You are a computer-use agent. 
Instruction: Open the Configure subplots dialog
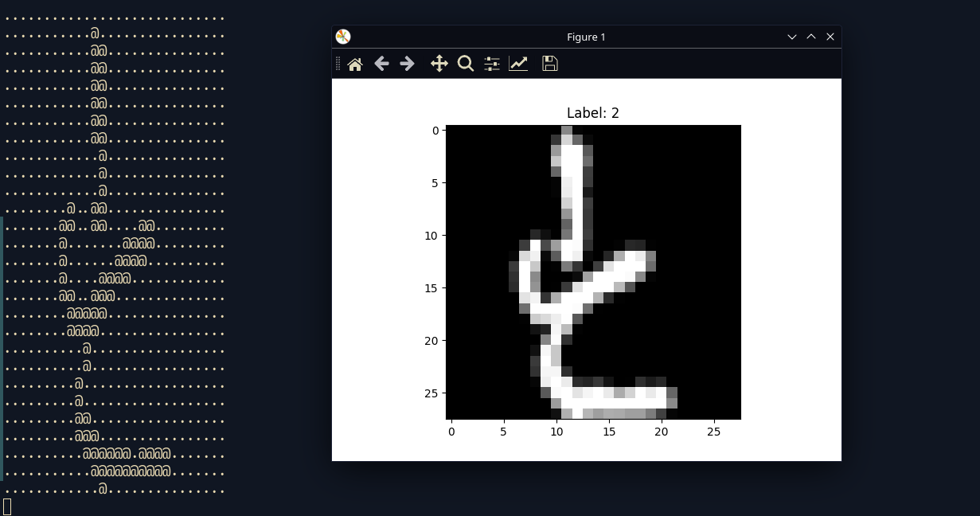(492, 64)
